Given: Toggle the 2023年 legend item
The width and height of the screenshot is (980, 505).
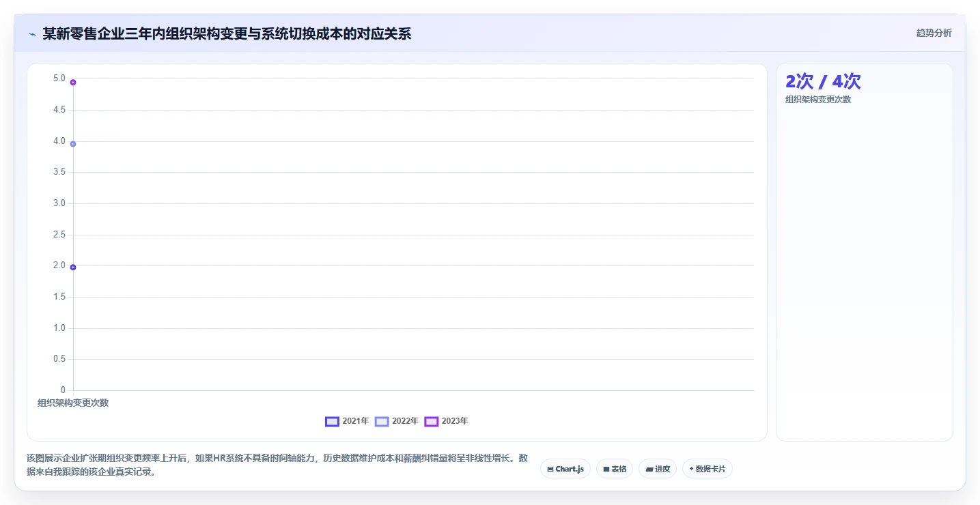Looking at the screenshot, I should [x=447, y=421].
